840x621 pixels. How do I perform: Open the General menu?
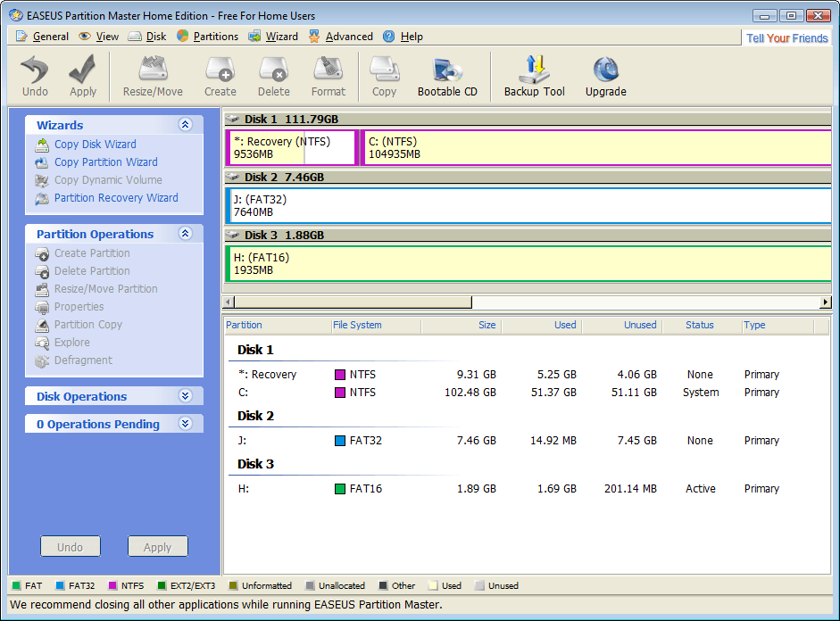(42, 37)
